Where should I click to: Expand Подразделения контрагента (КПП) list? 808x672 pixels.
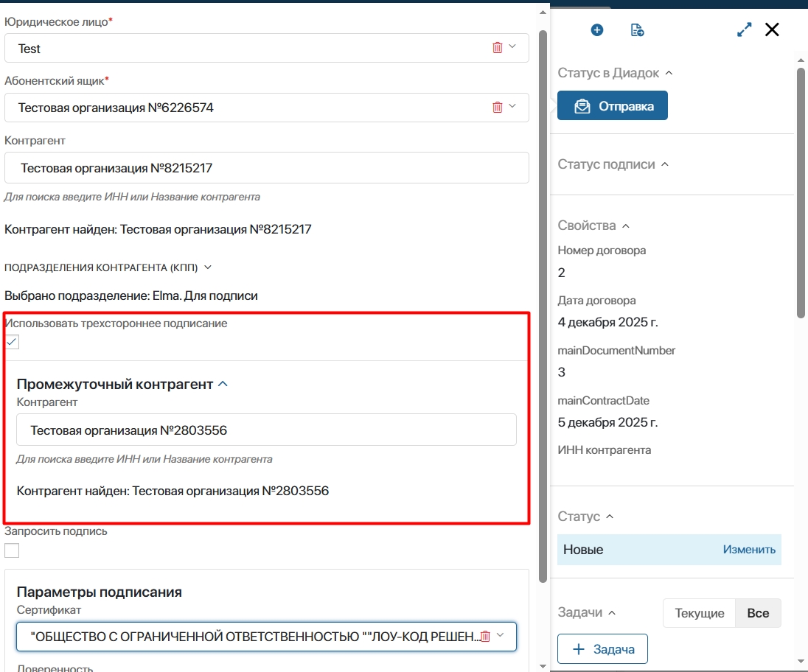pyautogui.click(x=208, y=267)
